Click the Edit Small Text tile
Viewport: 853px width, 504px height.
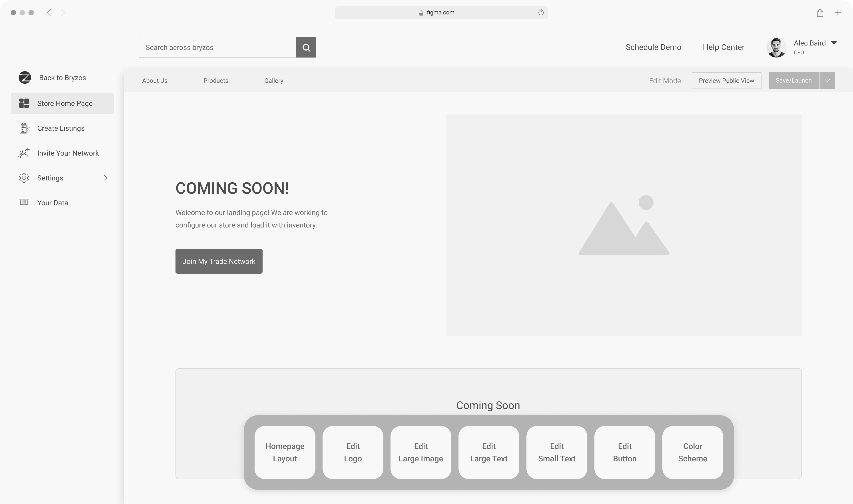(x=557, y=452)
